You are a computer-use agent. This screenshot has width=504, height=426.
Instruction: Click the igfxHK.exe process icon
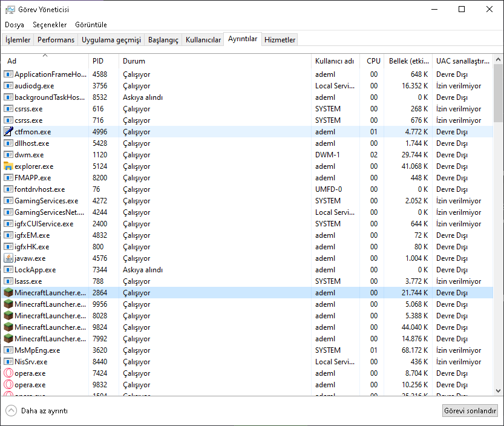[8, 247]
